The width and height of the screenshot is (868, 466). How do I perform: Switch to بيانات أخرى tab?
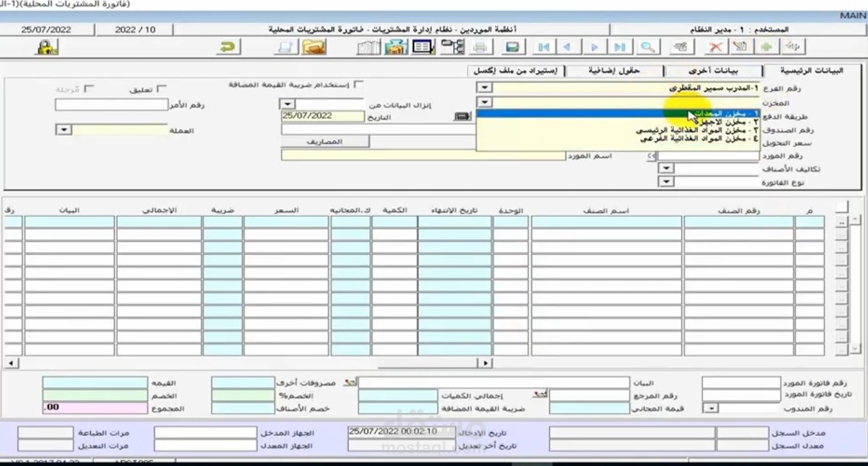(x=713, y=71)
